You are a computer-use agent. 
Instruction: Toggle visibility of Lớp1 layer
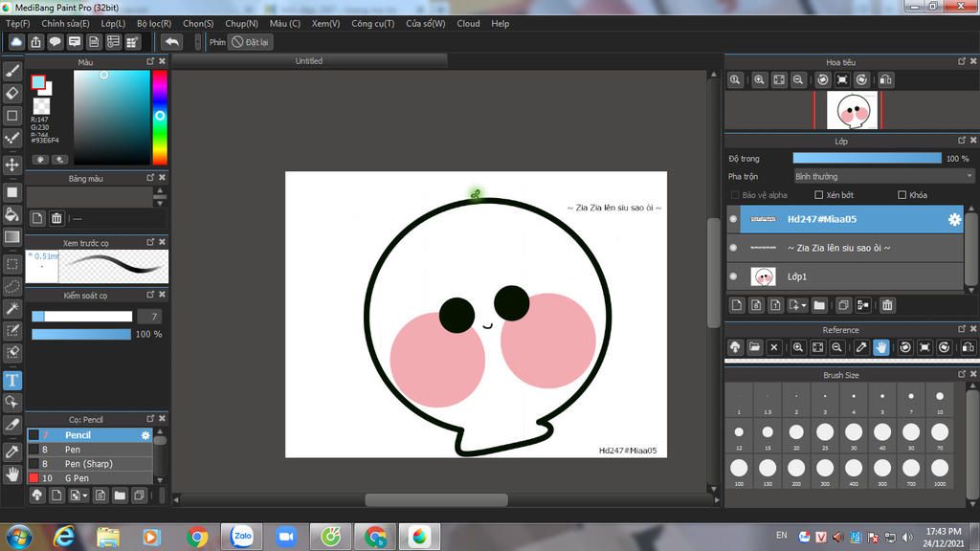point(733,276)
